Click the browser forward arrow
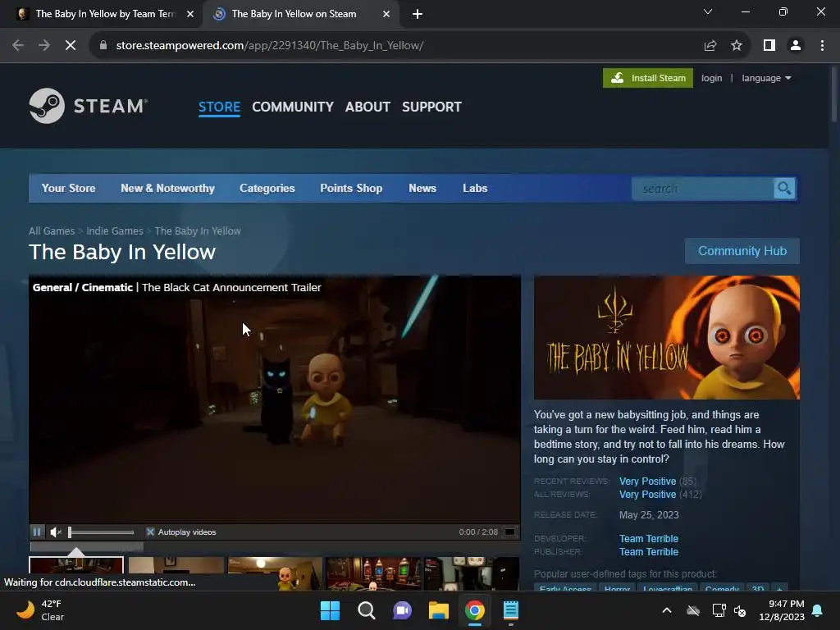Screen dimensions: 840x630 pyautogui.click(x=44, y=46)
